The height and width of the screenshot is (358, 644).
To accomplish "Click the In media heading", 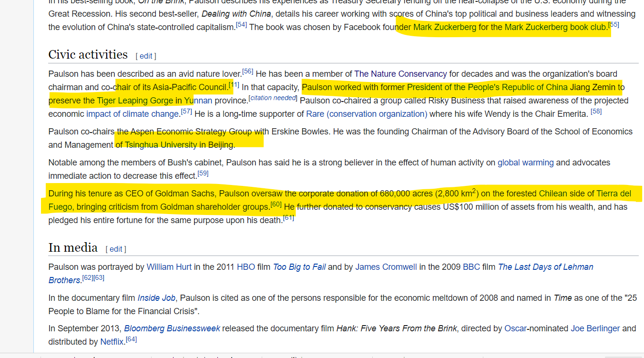I will coord(73,247).
